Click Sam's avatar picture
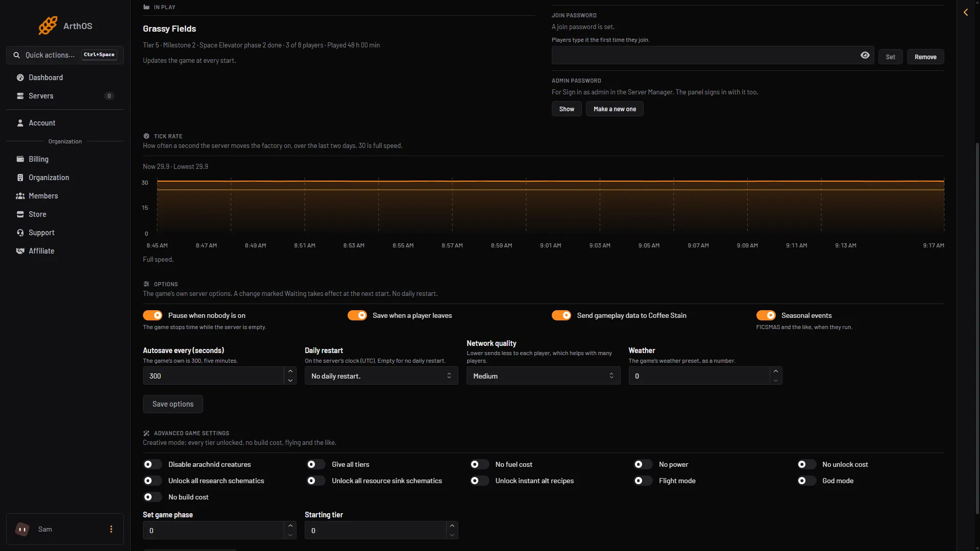The image size is (980, 551). pos(22,529)
